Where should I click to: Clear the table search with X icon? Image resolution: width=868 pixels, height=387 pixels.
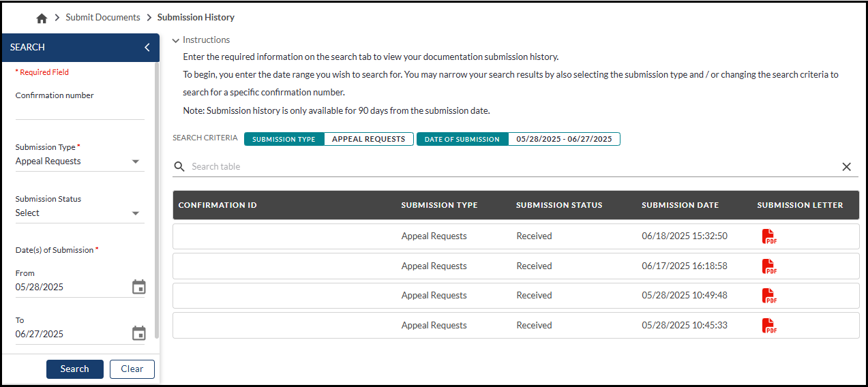click(846, 167)
